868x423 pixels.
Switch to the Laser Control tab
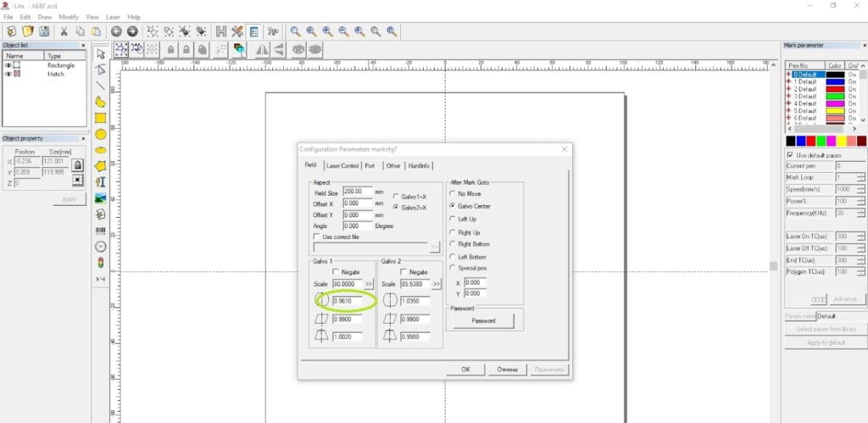pos(342,165)
